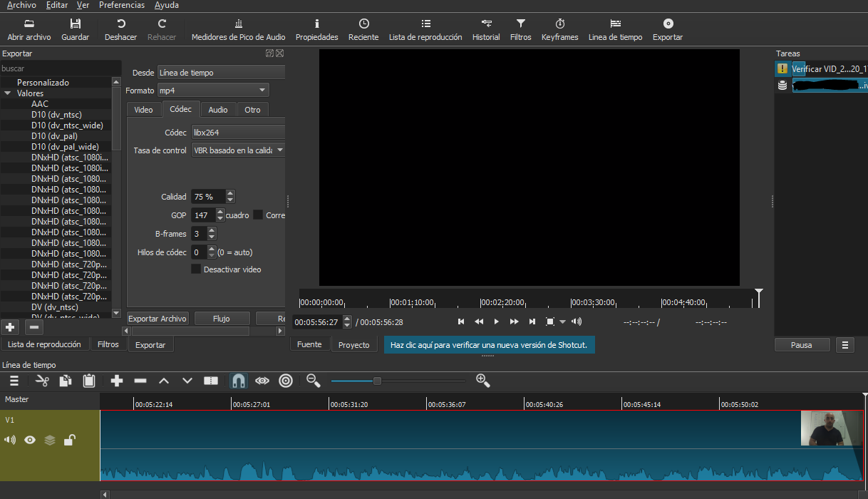Click the timeline zoom in magnifier
Viewport: 868px width, 499px height.
482,381
